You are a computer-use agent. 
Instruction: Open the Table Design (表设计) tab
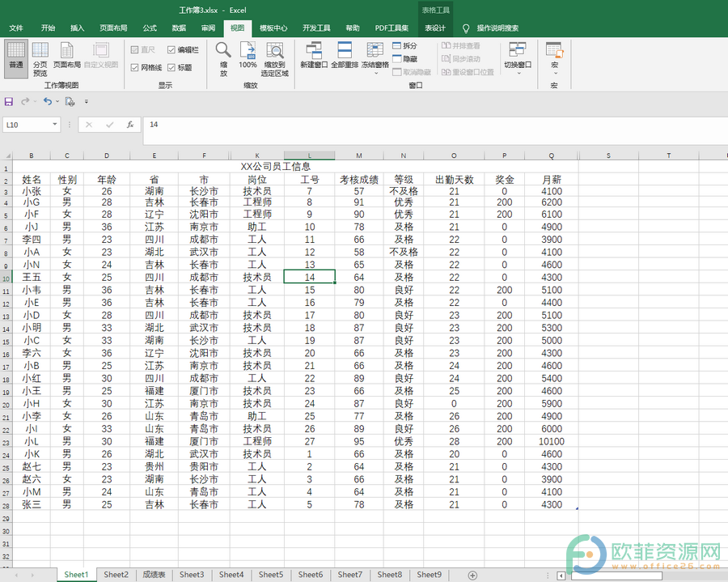[435, 28]
